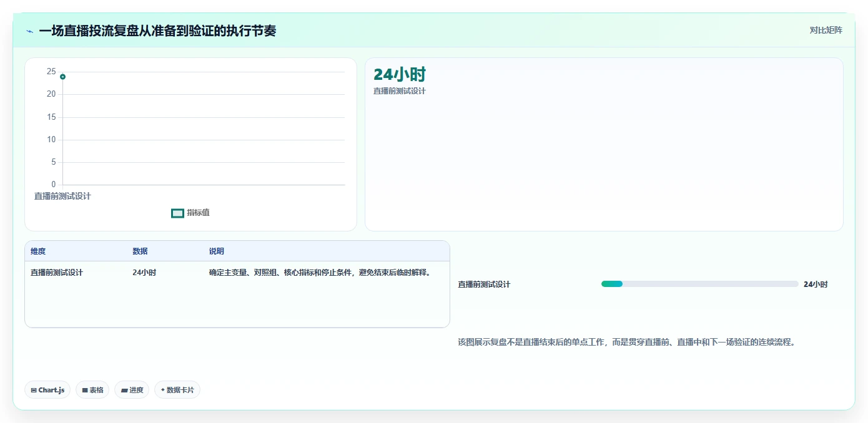Click the summary sentence starting with 该图展示复盘
The image size is (868, 423).
(x=626, y=343)
